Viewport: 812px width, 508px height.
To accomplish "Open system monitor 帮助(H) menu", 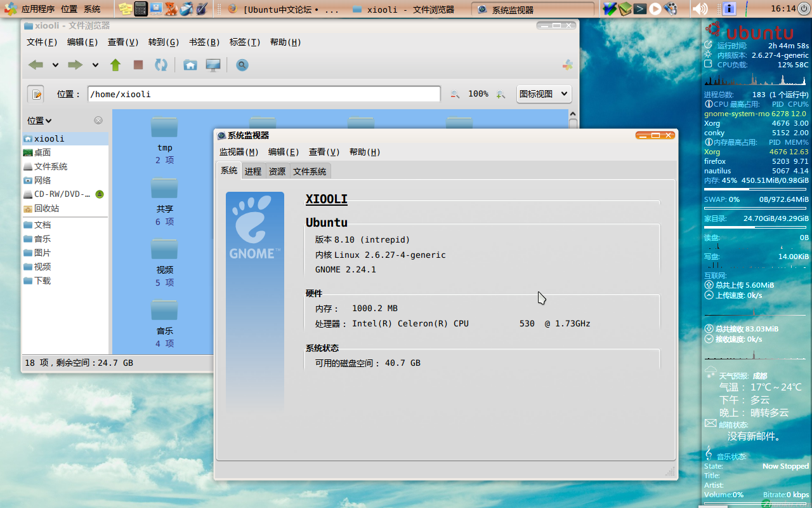I will pos(365,152).
